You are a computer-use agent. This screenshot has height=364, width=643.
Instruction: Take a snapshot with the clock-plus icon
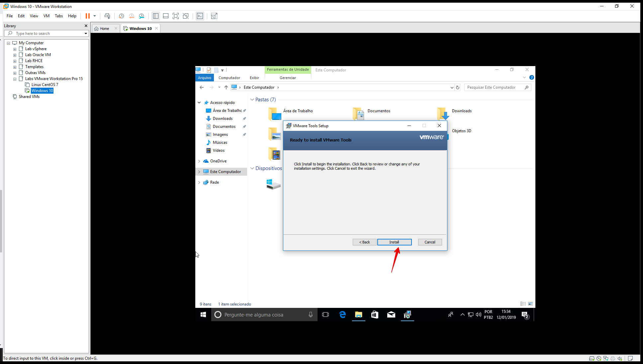pyautogui.click(x=122, y=16)
